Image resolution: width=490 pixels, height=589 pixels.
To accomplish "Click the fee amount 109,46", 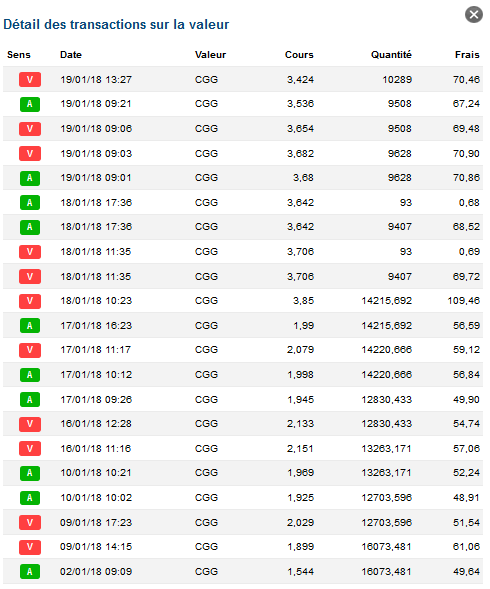I will [x=463, y=301].
